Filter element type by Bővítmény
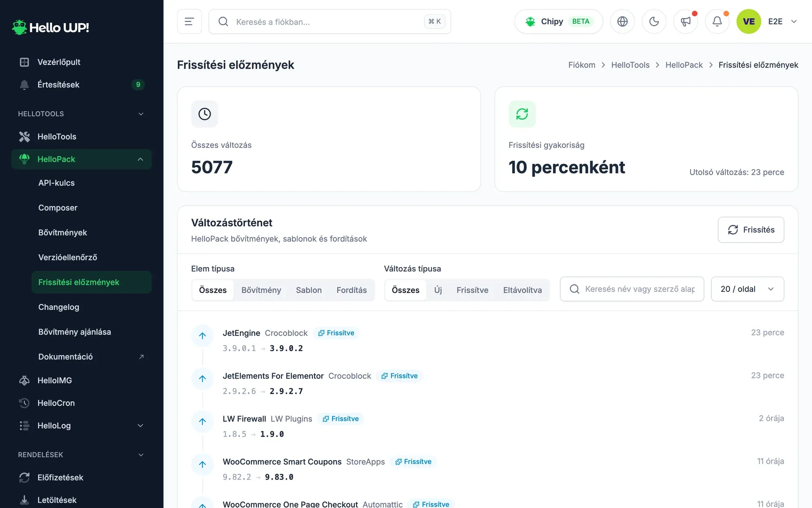This screenshot has width=812, height=508. [x=261, y=290]
